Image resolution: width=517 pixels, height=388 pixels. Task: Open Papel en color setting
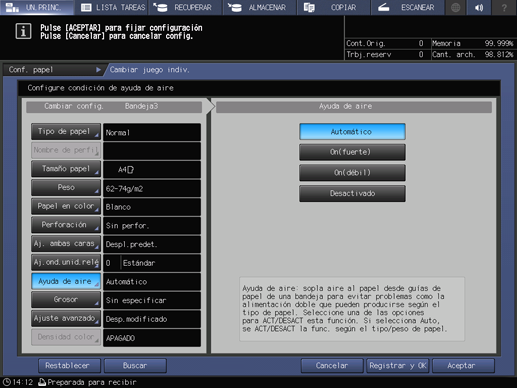pos(66,206)
